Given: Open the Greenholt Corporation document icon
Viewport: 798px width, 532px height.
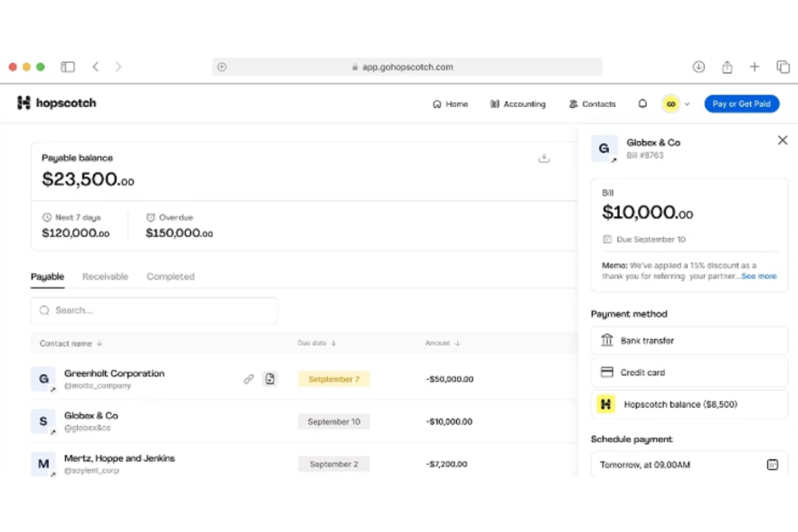Looking at the screenshot, I should [270, 379].
